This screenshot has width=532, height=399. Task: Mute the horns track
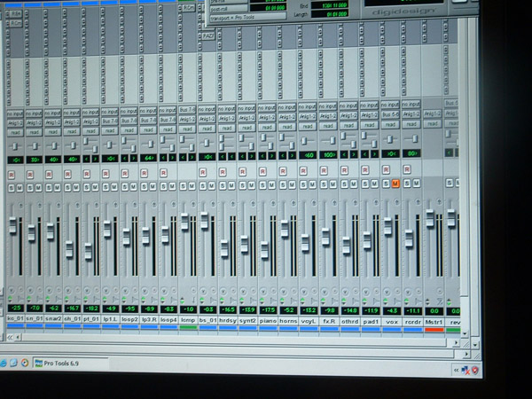(292, 185)
